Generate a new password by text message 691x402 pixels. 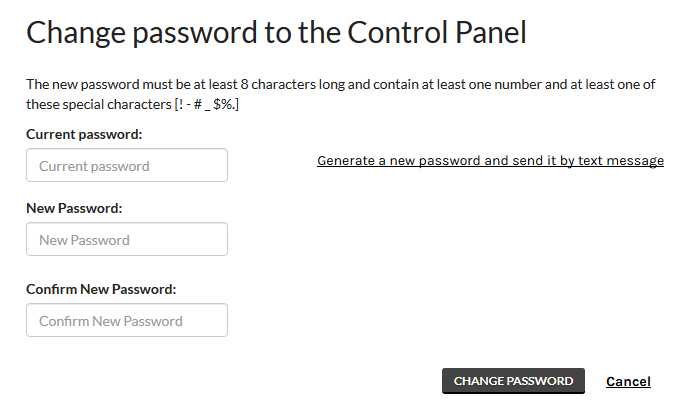[x=490, y=161]
